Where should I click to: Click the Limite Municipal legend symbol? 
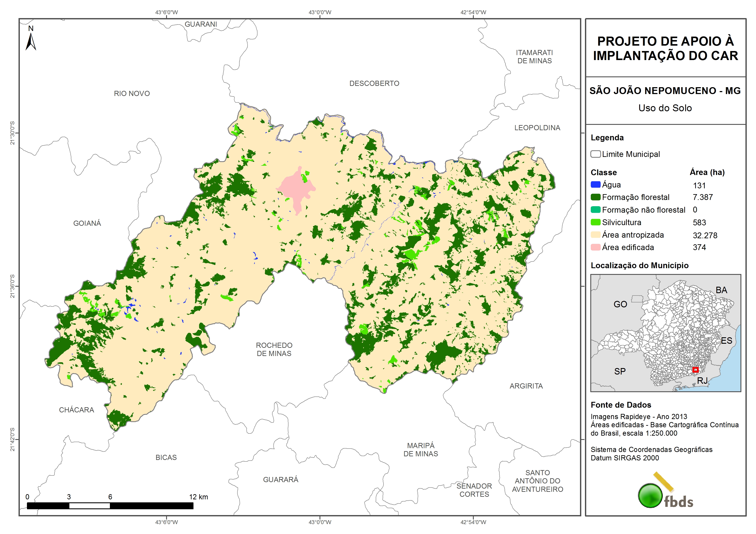tap(595, 154)
